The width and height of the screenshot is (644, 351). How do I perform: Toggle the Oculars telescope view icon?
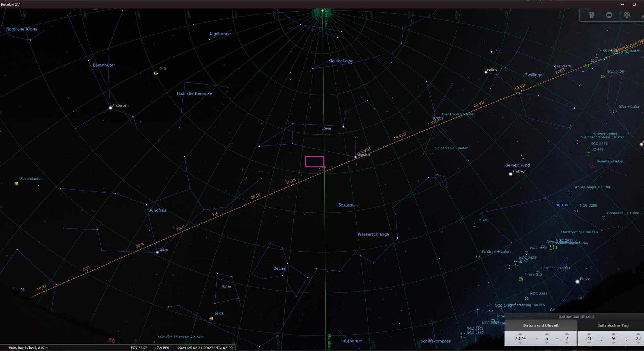[591, 15]
